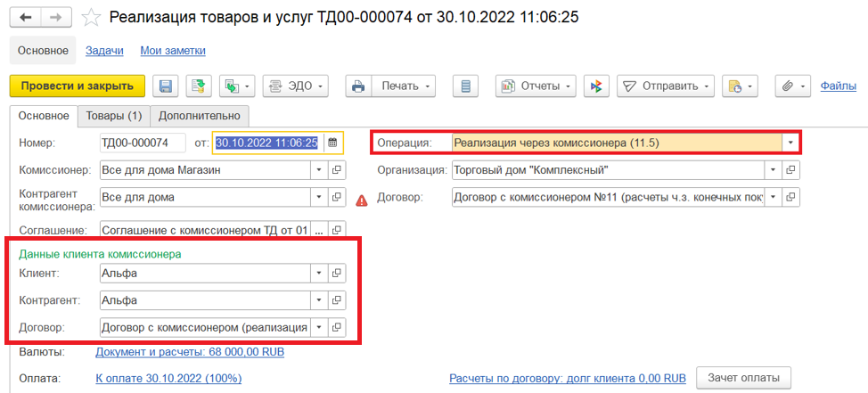Viewport: 868px width, 393px height.
Task: Post document with the green-arrow document icon
Action: point(200,86)
